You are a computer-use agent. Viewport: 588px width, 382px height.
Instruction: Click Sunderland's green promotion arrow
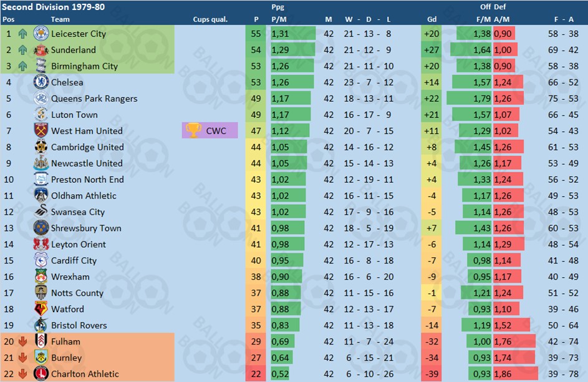coord(22,50)
